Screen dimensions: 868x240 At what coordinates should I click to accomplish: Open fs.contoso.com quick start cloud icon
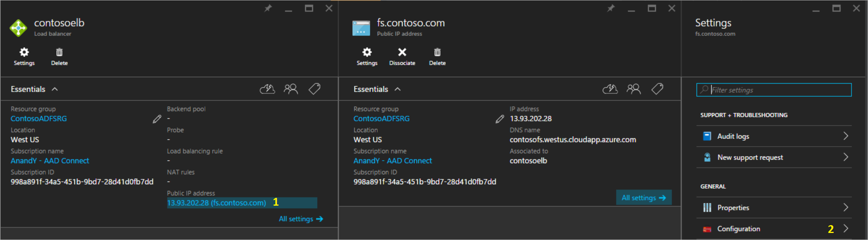coord(610,89)
